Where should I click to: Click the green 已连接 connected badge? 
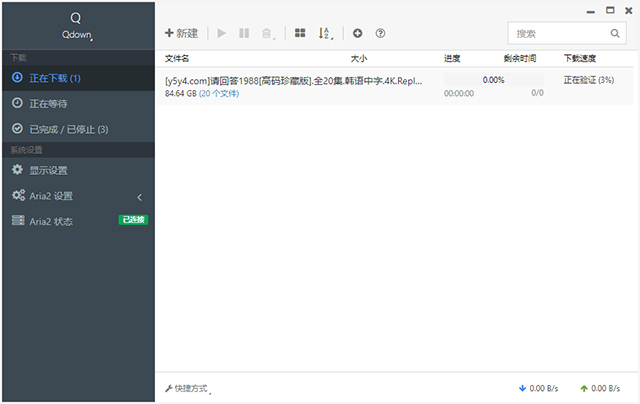[133, 220]
